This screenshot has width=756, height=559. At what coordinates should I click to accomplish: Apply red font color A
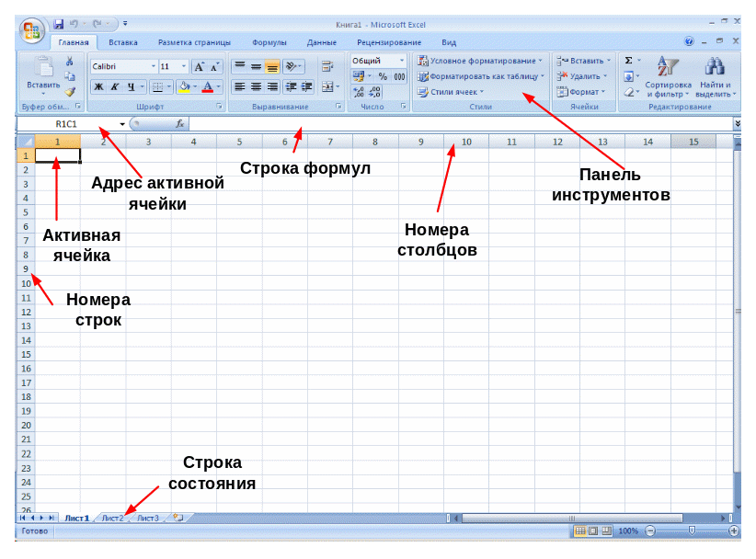point(207,87)
